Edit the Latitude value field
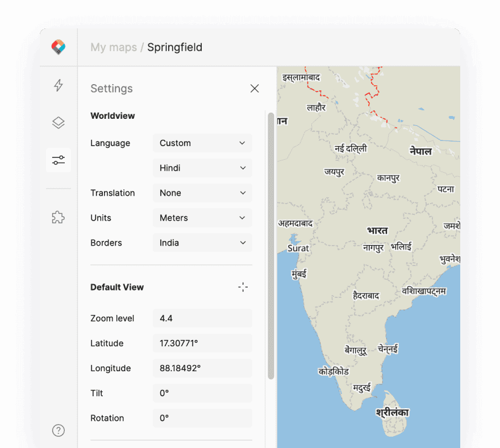The width and height of the screenshot is (500, 448). click(x=202, y=343)
